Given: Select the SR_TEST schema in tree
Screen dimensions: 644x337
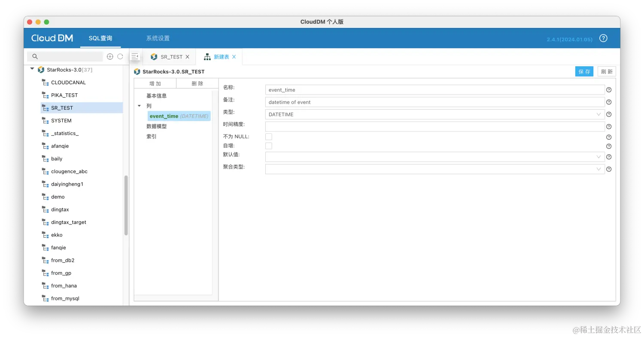Looking at the screenshot, I should tap(82, 108).
